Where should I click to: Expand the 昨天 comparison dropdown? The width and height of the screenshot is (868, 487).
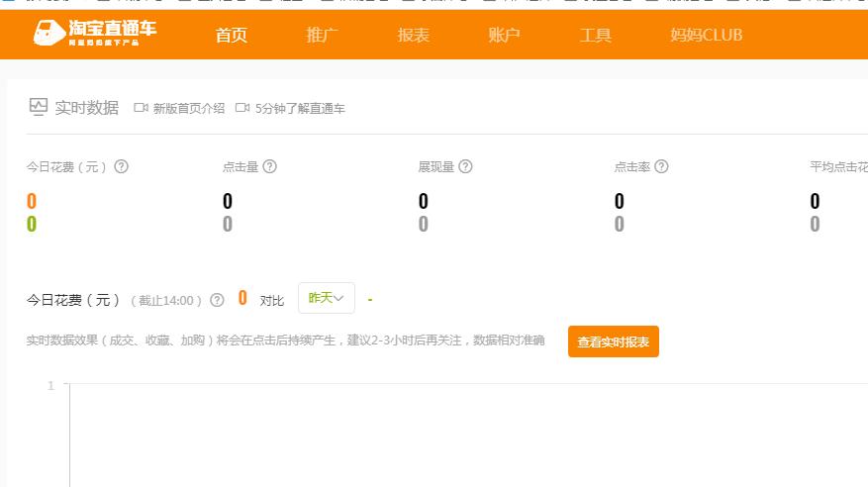tap(326, 298)
